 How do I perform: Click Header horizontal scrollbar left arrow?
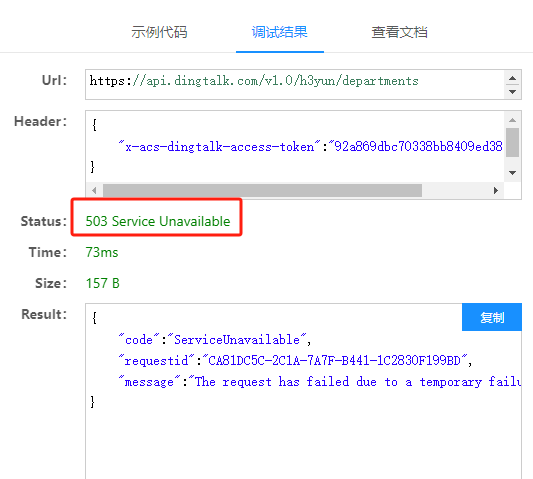pyautogui.click(x=94, y=190)
